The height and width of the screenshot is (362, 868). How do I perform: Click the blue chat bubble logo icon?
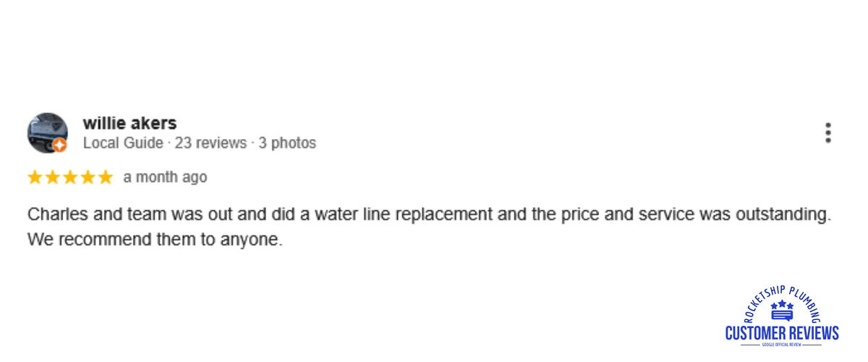tap(781, 316)
